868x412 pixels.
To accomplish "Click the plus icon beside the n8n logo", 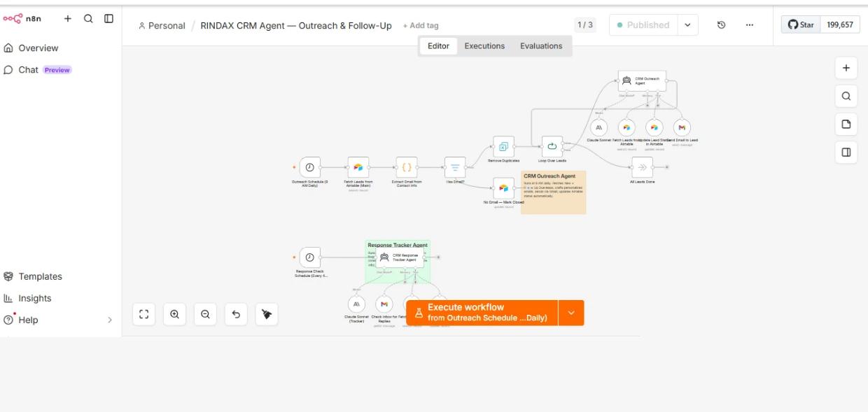I will [68, 19].
